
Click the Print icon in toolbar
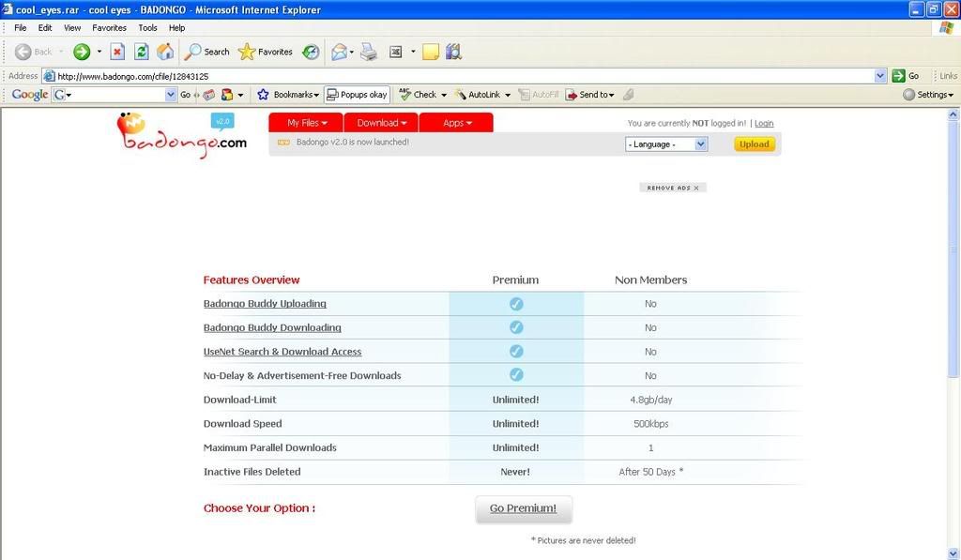369,52
